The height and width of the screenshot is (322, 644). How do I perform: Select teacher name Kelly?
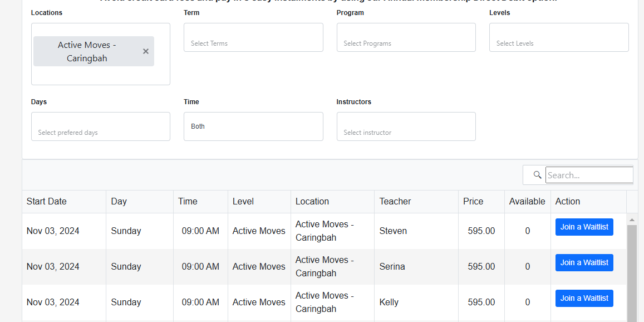tap(389, 303)
